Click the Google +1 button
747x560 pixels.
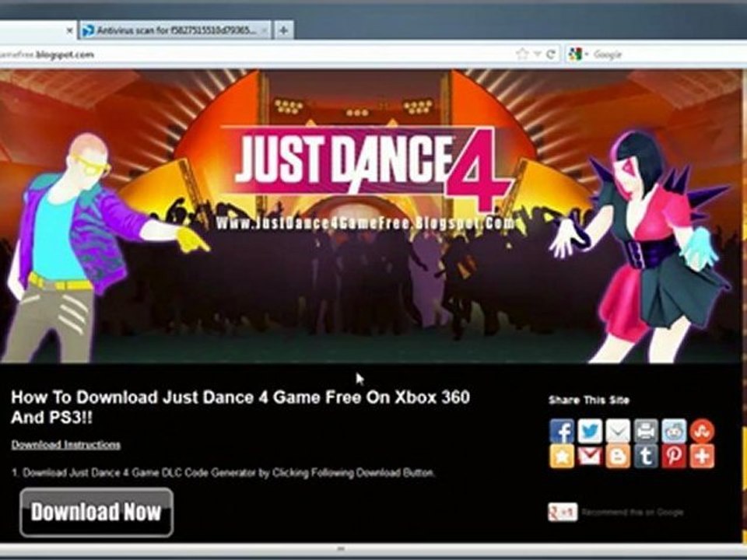(563, 513)
